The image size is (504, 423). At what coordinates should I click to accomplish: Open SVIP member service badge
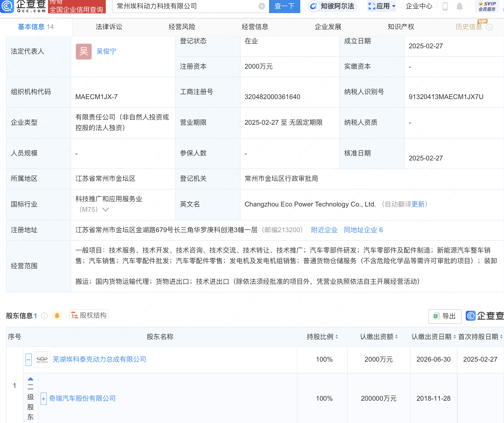[x=487, y=6]
